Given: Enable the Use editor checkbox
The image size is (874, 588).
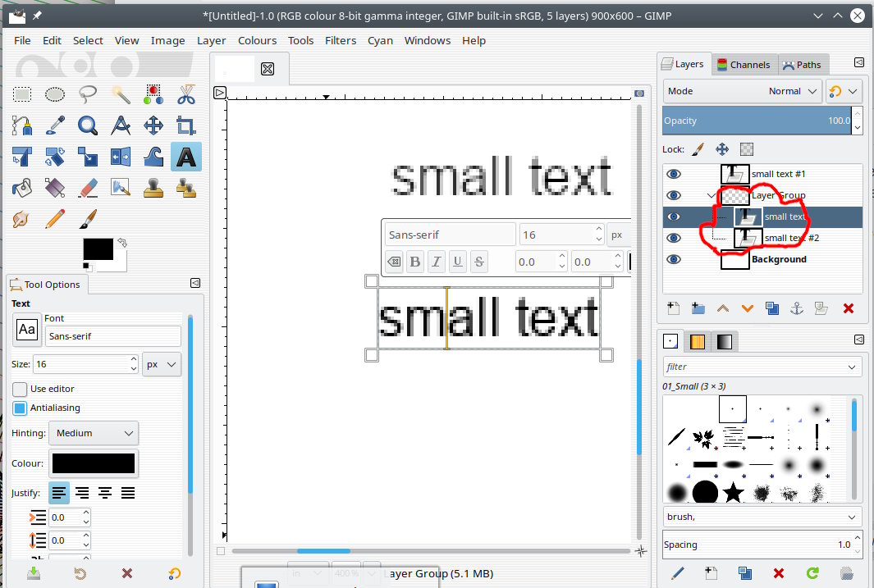Looking at the screenshot, I should coord(20,389).
